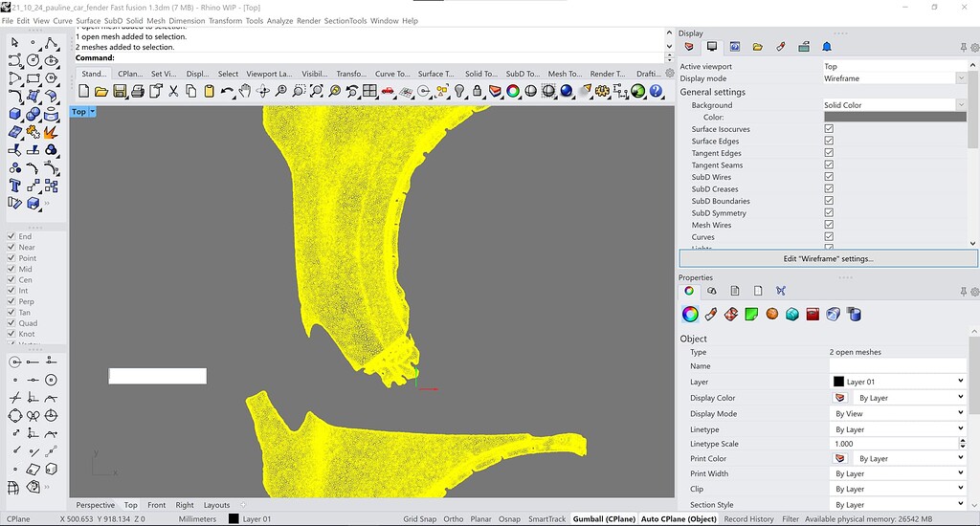
Task: Open the Mesh menu
Action: [156, 21]
